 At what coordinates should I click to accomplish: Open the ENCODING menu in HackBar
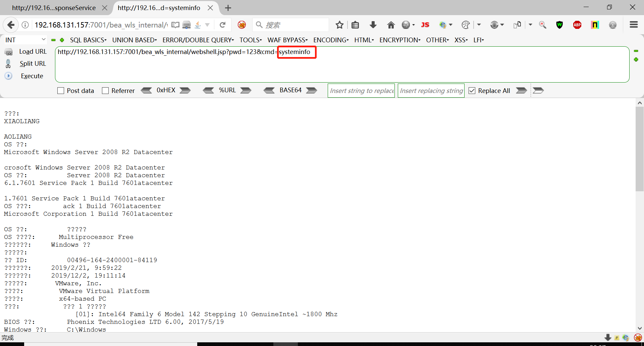(330, 40)
